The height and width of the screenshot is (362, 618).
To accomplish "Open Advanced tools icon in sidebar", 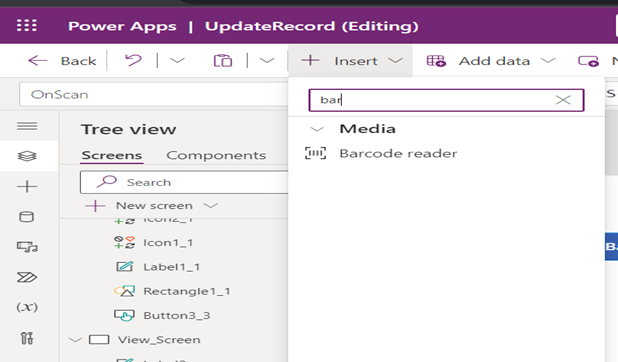I will (27, 338).
